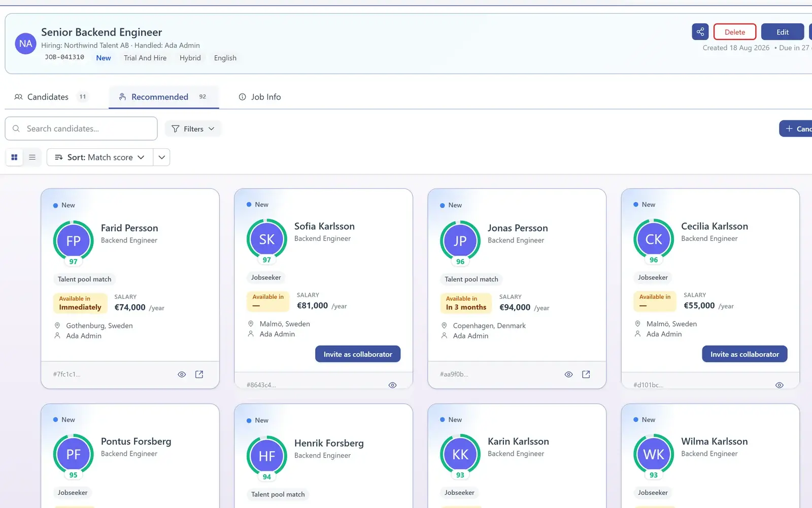This screenshot has width=812, height=508.
Task: Select the Recommended tab
Action: click(163, 97)
